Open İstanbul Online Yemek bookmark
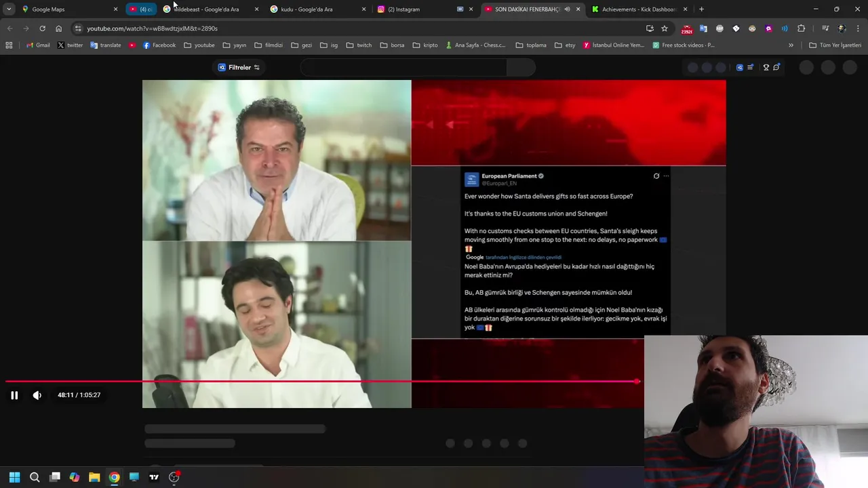Image resolution: width=868 pixels, height=488 pixels. point(614,45)
